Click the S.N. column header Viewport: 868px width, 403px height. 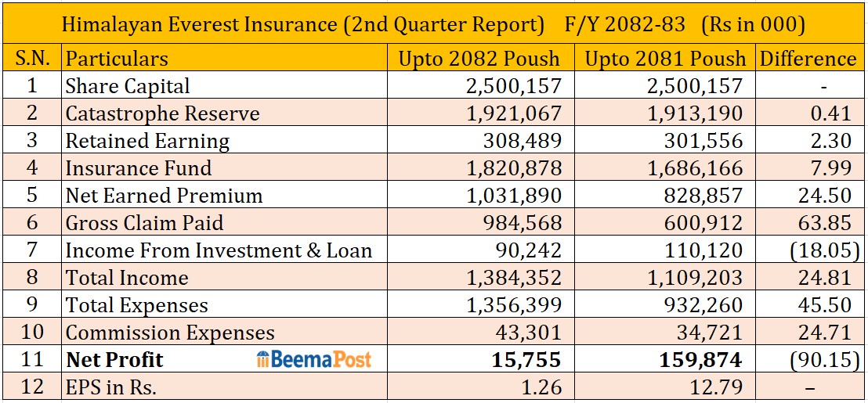coord(32,59)
